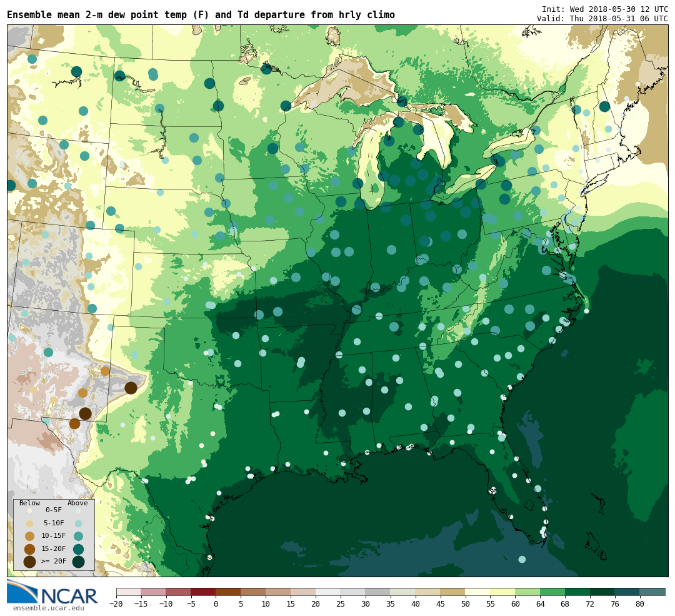
Task: Click the pale Above dot beside '0-5F' in the legend
Action: click(x=78, y=510)
